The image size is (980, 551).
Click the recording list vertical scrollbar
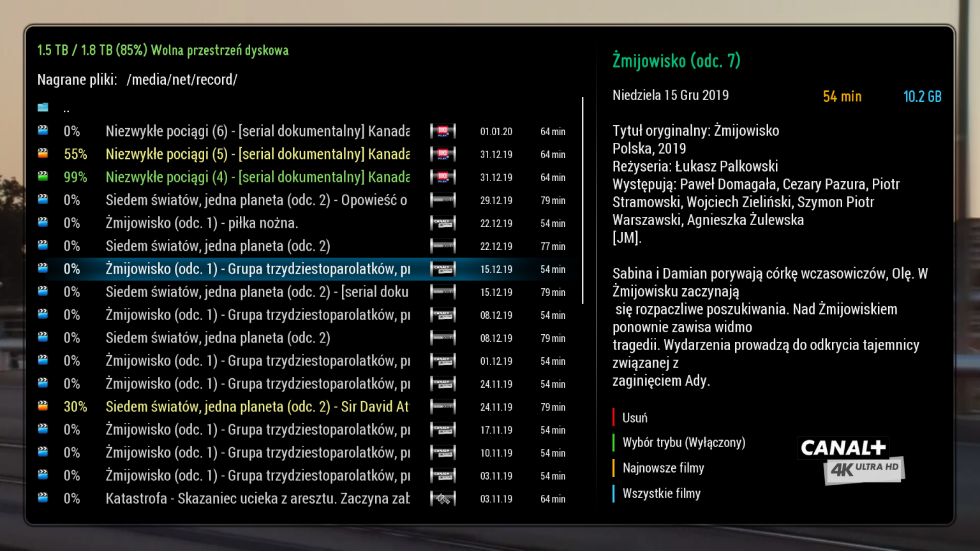[x=583, y=200]
